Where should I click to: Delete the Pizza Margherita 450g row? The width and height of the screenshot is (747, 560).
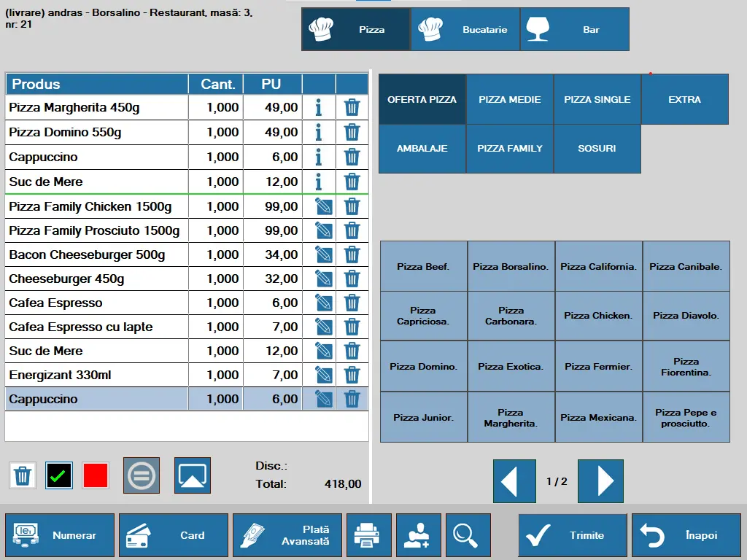coord(352,108)
